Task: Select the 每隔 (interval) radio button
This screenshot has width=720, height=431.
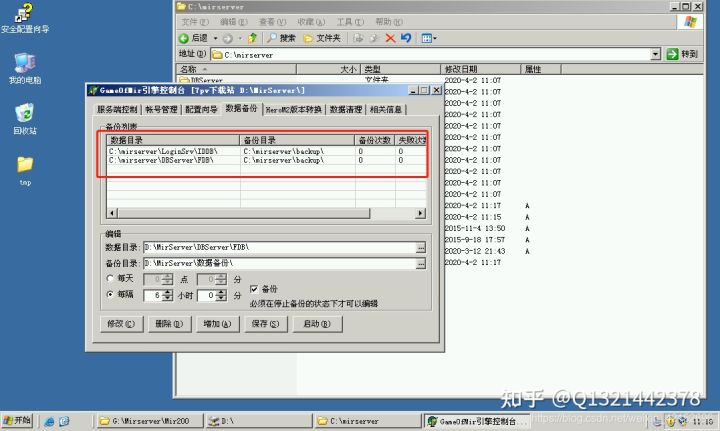Action: [110, 296]
